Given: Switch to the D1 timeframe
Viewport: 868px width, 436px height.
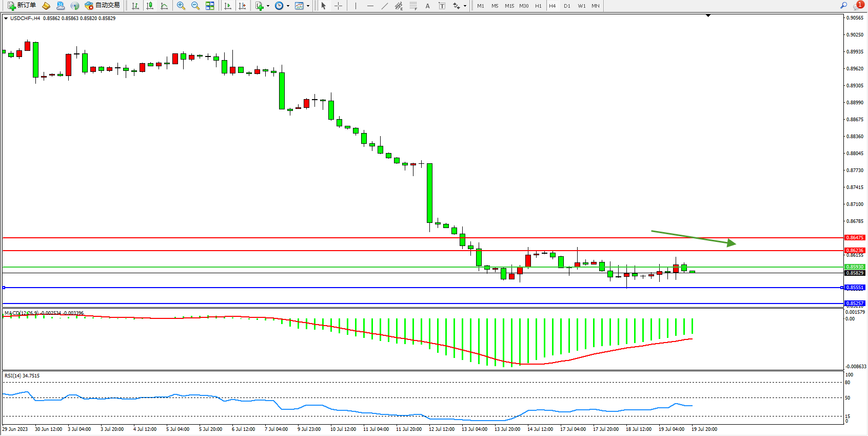Looking at the screenshot, I should tap(567, 6).
